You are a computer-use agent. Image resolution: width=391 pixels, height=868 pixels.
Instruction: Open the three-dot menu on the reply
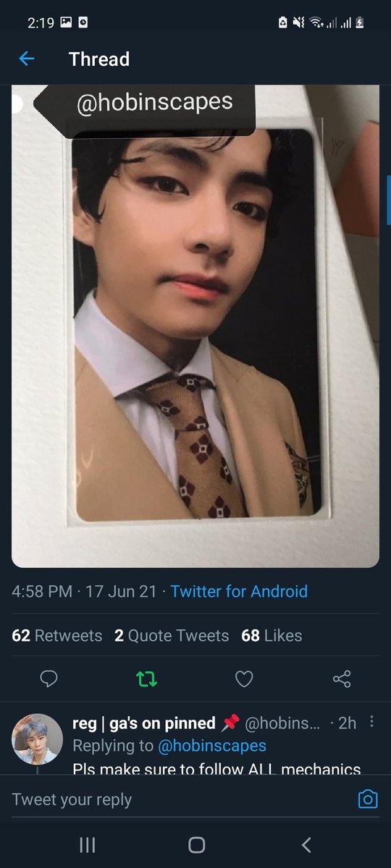pos(371,722)
